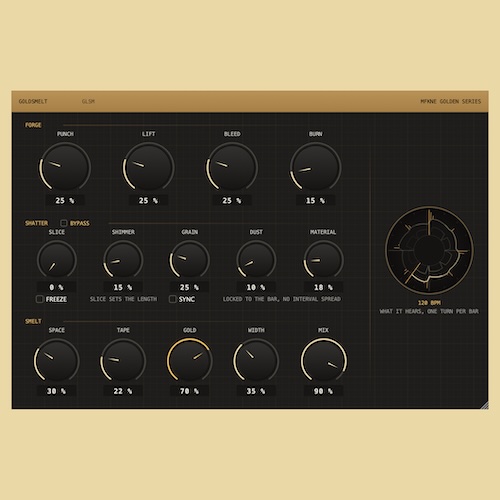Select the BURN value field 15 %
This screenshot has height=500, width=500.
click(315, 200)
